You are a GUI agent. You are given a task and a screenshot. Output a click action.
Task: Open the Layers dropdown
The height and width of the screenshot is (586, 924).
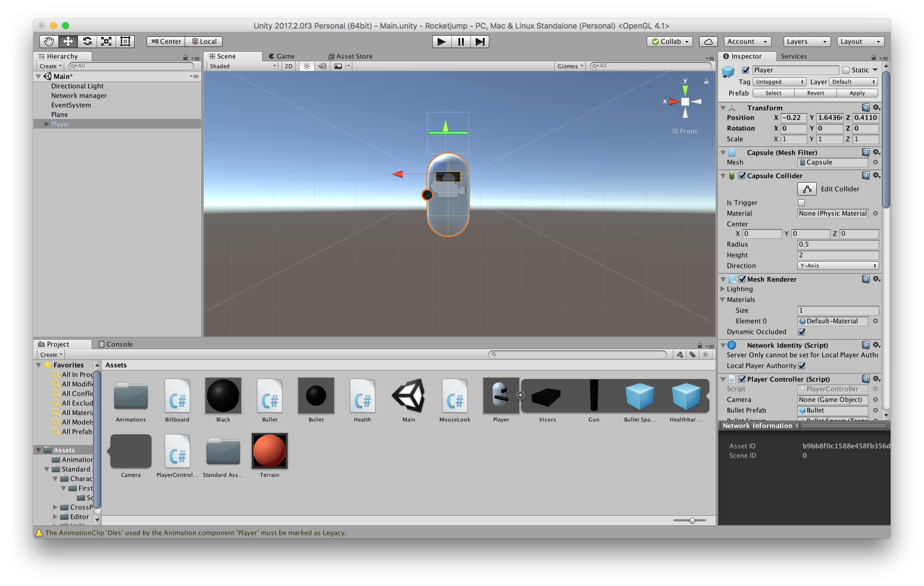coord(807,42)
